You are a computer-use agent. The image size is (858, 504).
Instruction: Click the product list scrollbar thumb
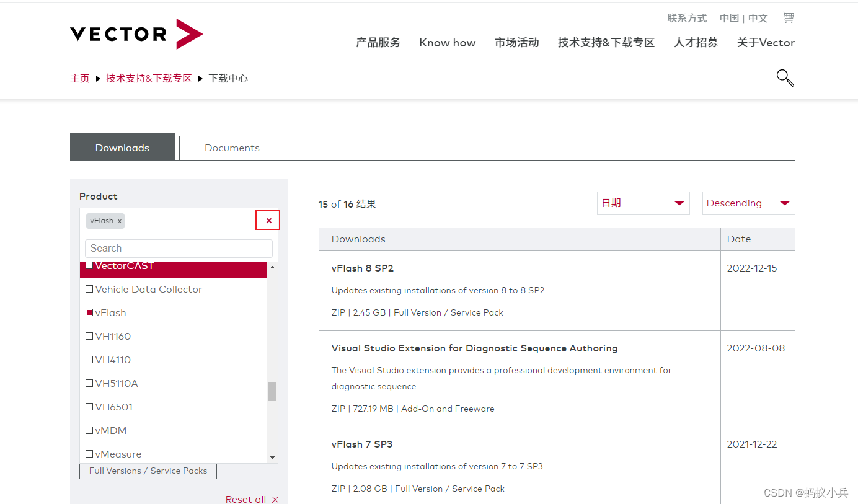272,392
